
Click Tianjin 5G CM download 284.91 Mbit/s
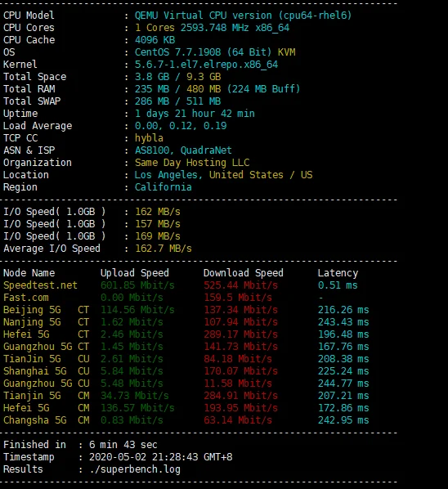(x=240, y=396)
